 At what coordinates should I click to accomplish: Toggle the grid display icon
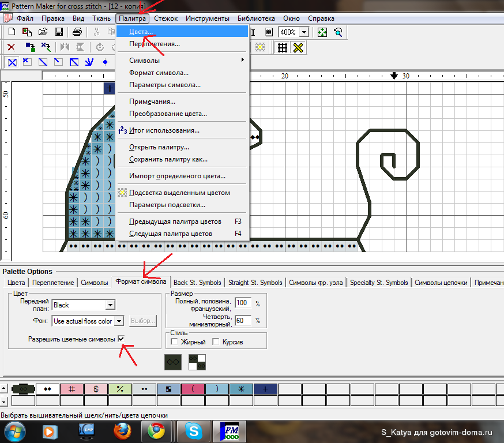point(283,48)
